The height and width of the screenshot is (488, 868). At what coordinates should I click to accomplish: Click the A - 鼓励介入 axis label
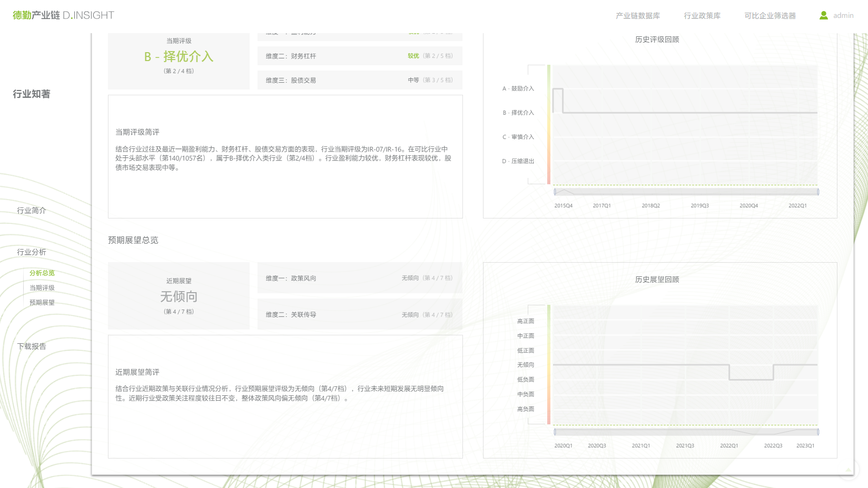coord(518,88)
